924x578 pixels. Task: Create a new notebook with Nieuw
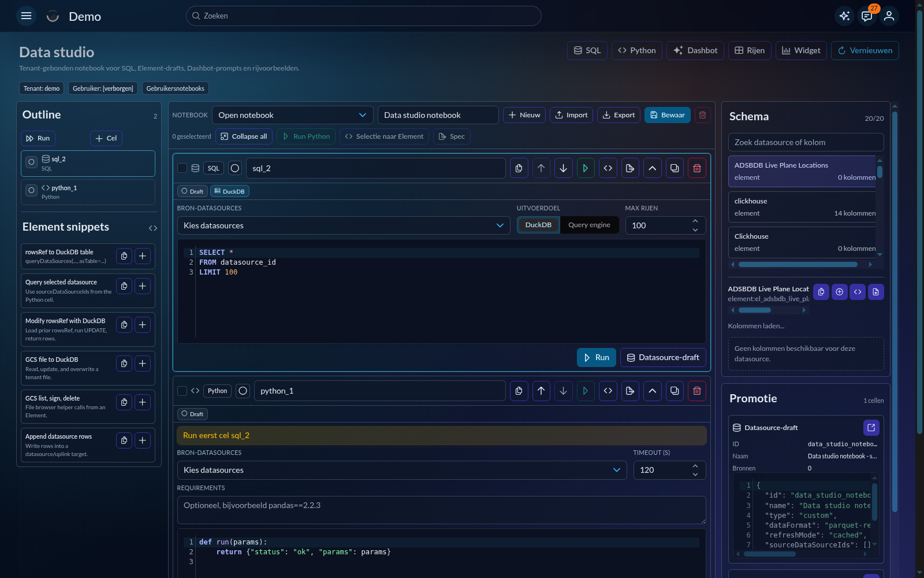[524, 115]
